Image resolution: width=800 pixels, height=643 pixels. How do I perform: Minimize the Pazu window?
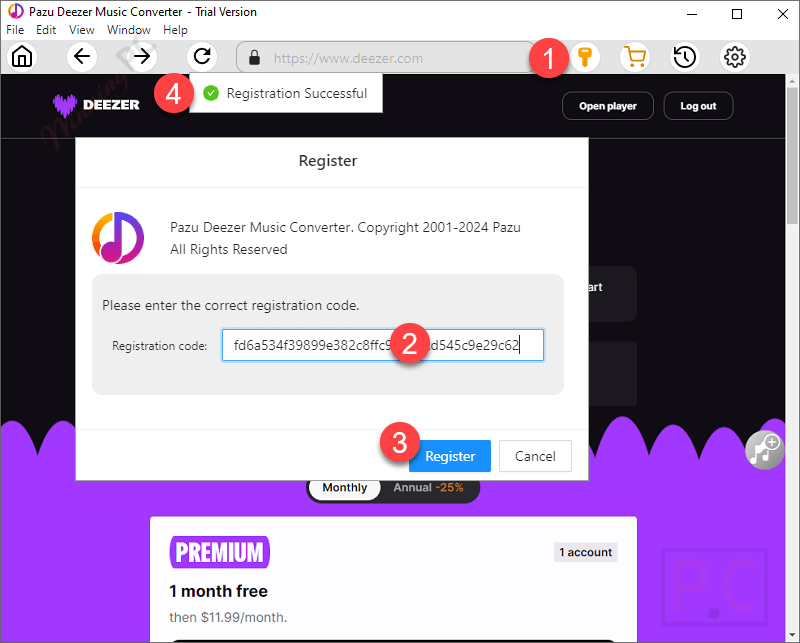tap(692, 14)
